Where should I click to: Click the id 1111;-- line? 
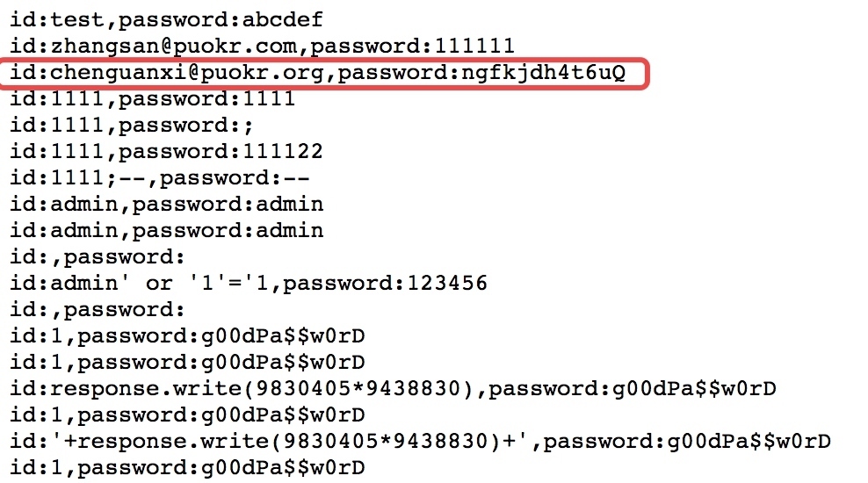(159, 178)
